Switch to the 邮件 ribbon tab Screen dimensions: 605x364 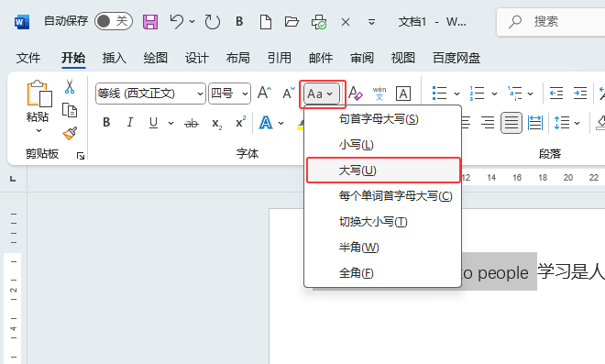(x=321, y=58)
